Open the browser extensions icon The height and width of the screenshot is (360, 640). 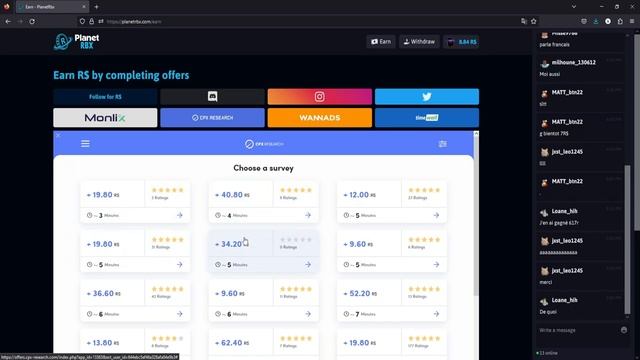pyautogui.click(x=620, y=21)
